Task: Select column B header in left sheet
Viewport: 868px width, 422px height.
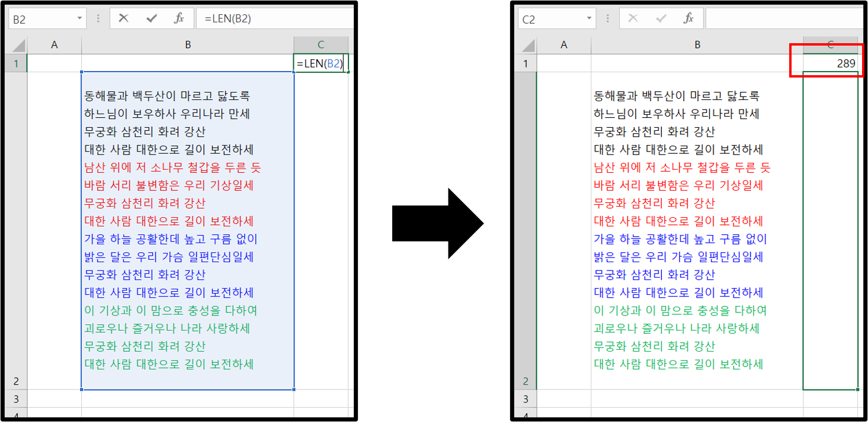Action: click(x=188, y=46)
